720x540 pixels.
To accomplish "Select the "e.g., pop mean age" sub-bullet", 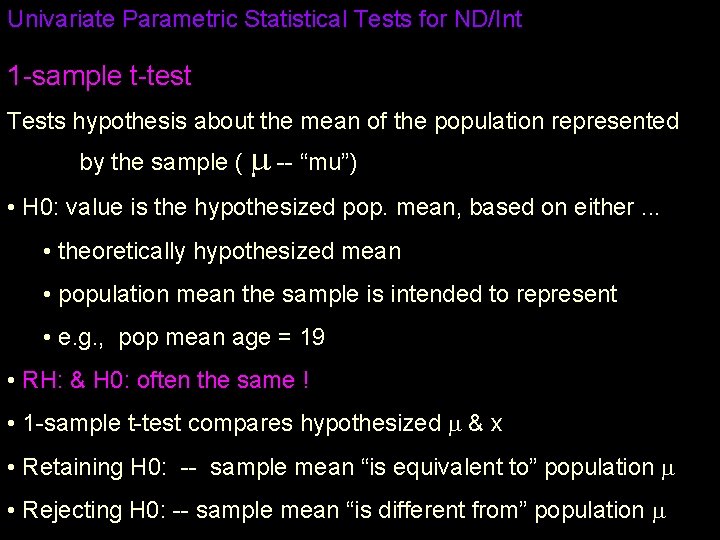I will click(191, 337).
